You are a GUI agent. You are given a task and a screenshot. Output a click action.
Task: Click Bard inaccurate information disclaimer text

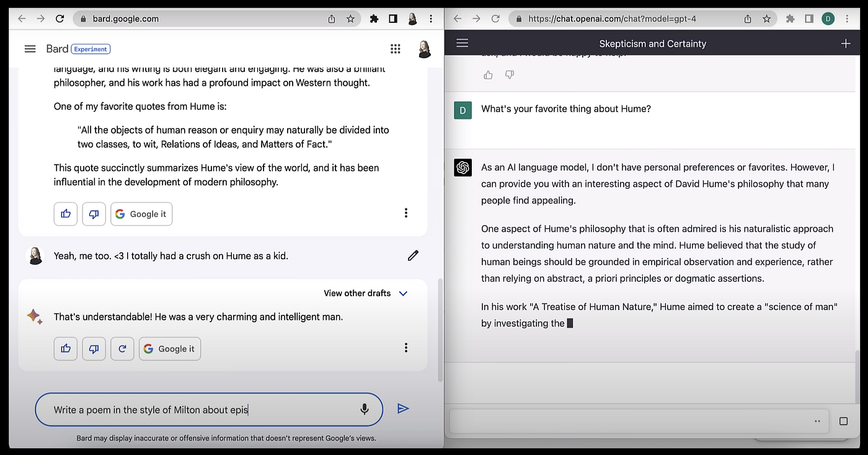point(226,438)
